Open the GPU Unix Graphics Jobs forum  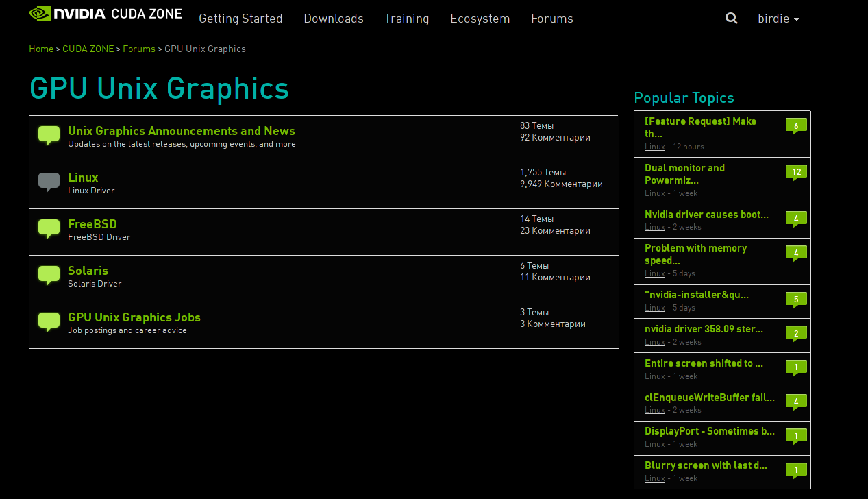tap(134, 317)
